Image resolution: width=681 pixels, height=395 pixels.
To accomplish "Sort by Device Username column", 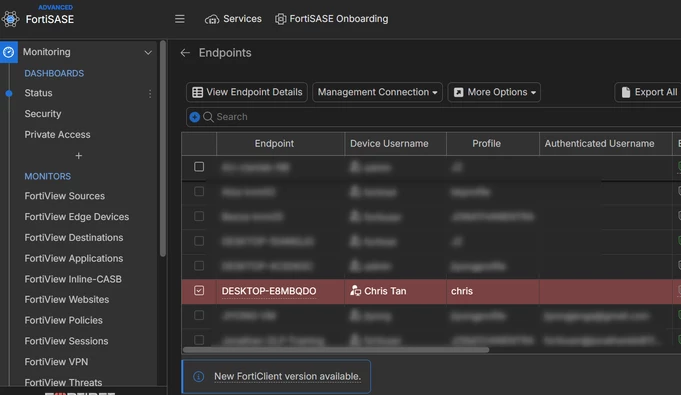I will [x=389, y=144].
